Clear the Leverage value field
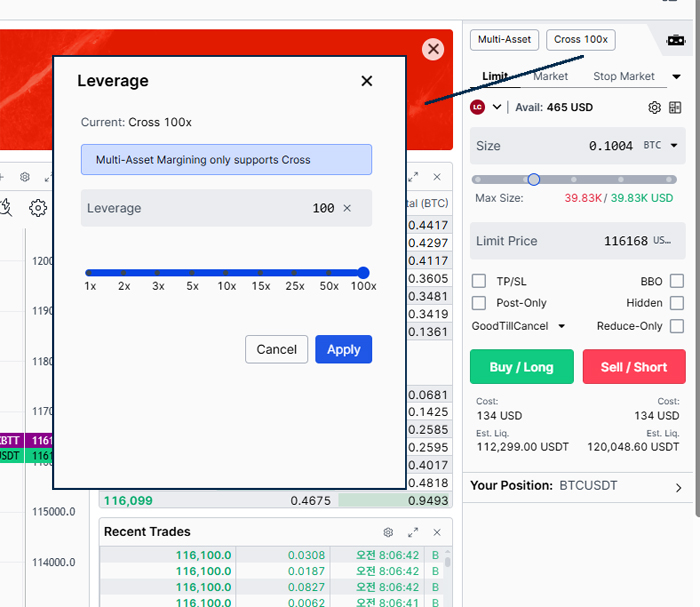This screenshot has height=607, width=700. point(347,208)
